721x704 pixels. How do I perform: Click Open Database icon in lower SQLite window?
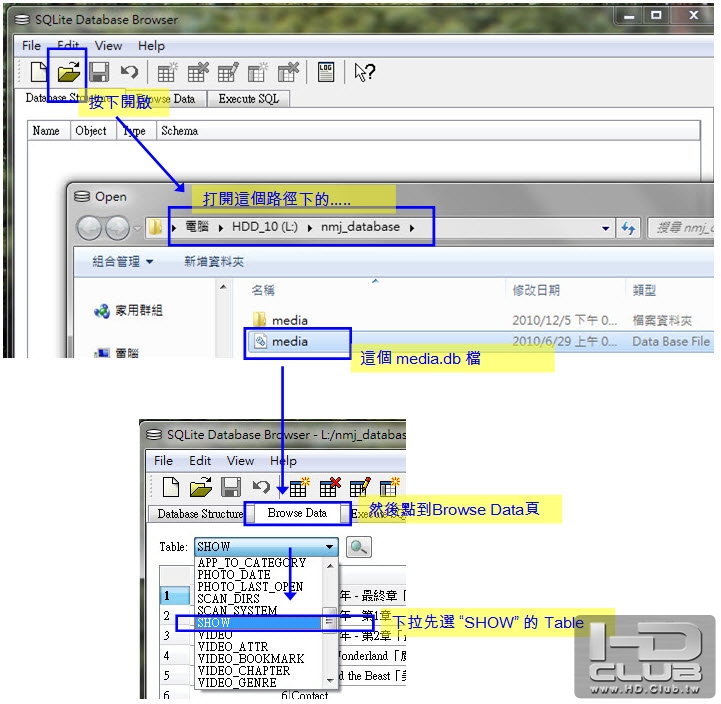click(x=201, y=487)
